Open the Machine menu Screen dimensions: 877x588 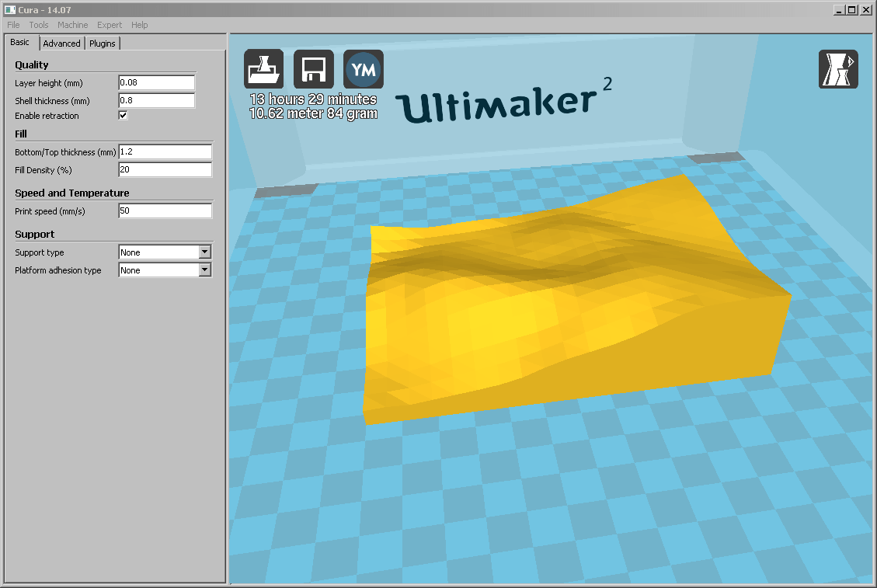[73, 25]
